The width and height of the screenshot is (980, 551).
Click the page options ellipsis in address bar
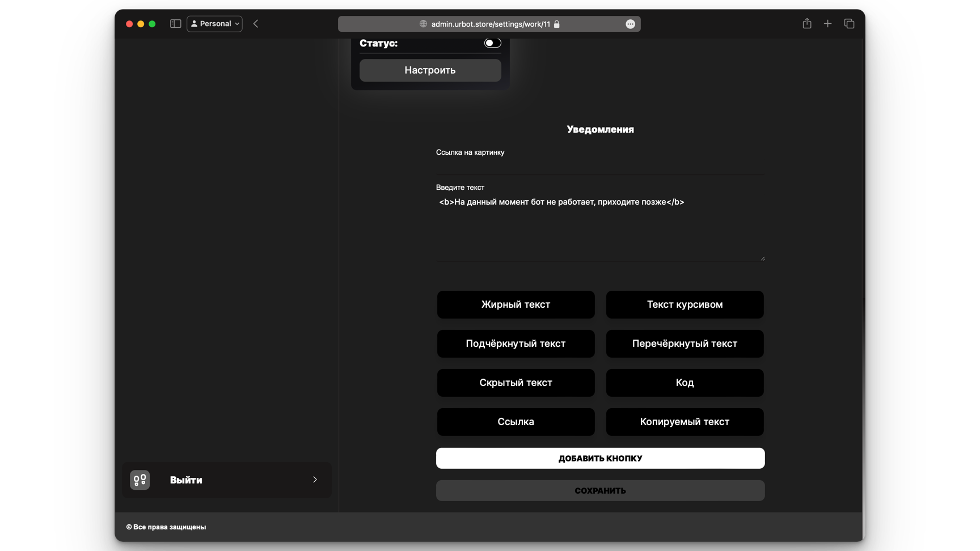[x=630, y=24]
